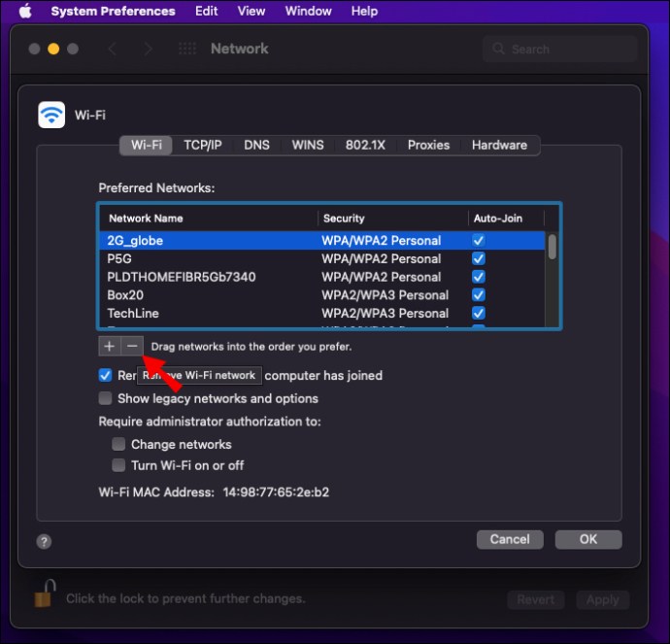Click the Revert button

tap(536, 600)
